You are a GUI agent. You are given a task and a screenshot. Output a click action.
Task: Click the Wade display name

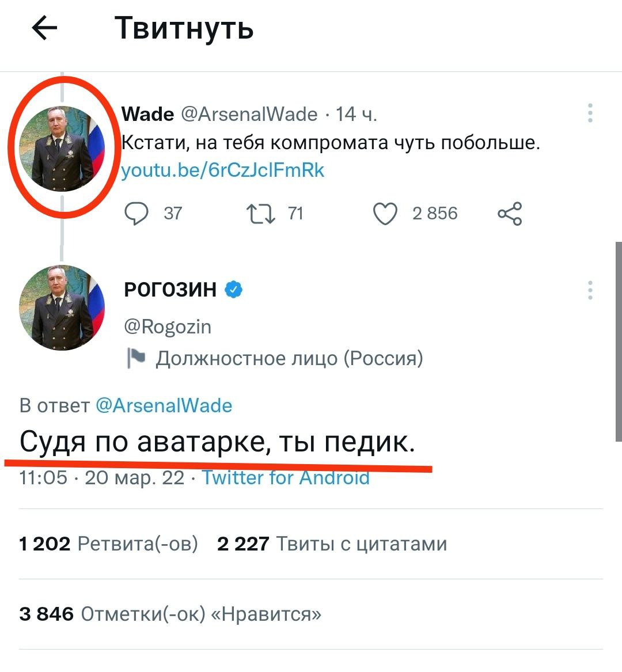tap(148, 114)
